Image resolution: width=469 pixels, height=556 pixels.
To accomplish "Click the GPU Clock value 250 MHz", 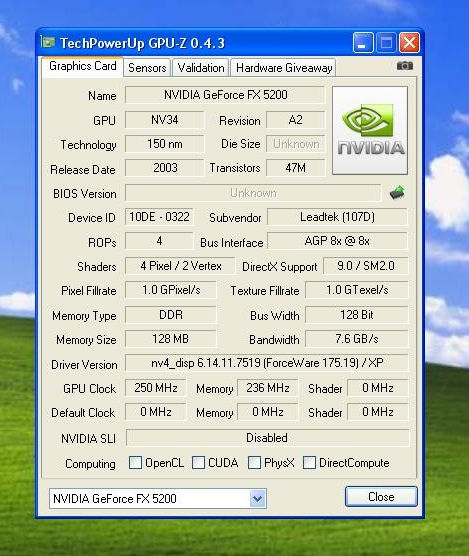I will click(x=156, y=388).
